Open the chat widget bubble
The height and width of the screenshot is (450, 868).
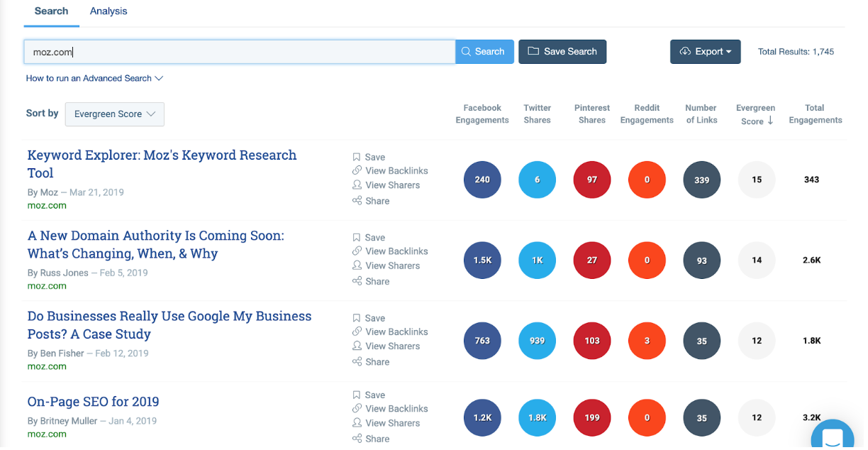[833, 434]
